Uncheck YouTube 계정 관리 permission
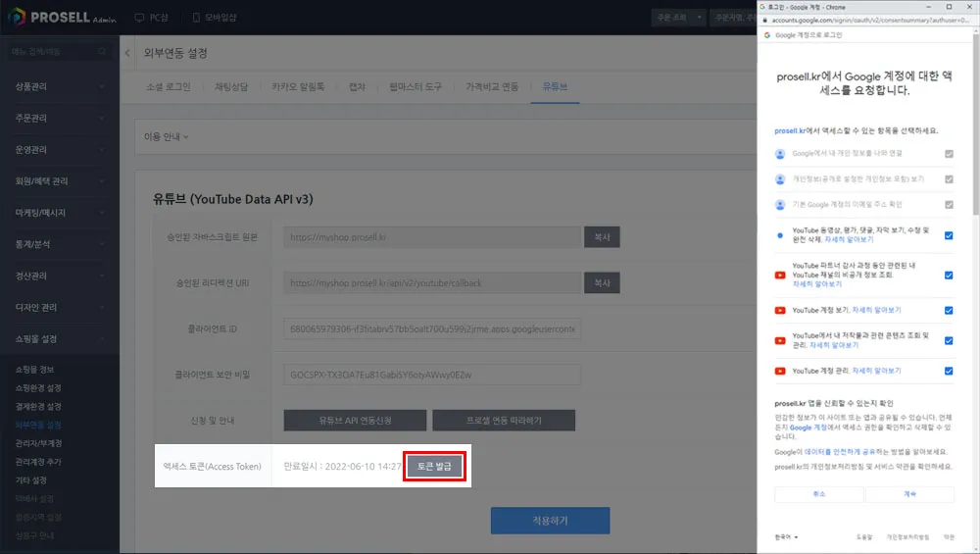 click(949, 371)
